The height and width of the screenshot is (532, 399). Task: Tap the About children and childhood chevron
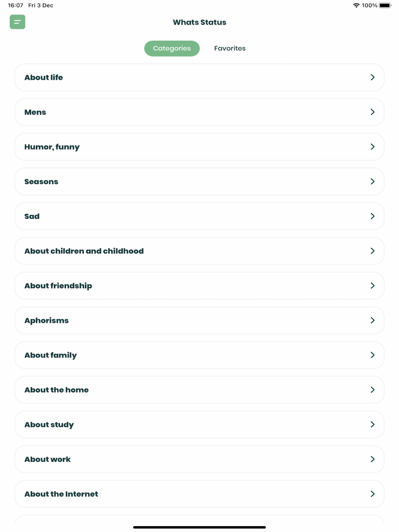372,251
